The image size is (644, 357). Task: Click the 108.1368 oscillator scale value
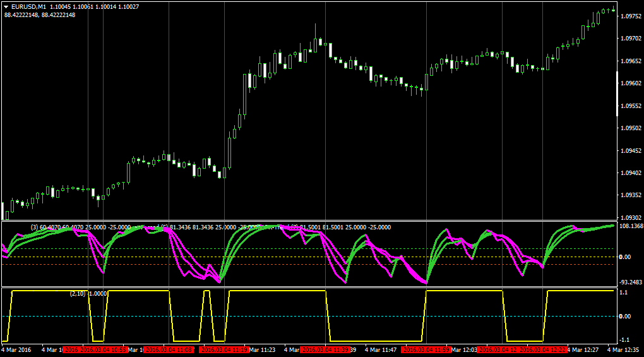coord(631,226)
